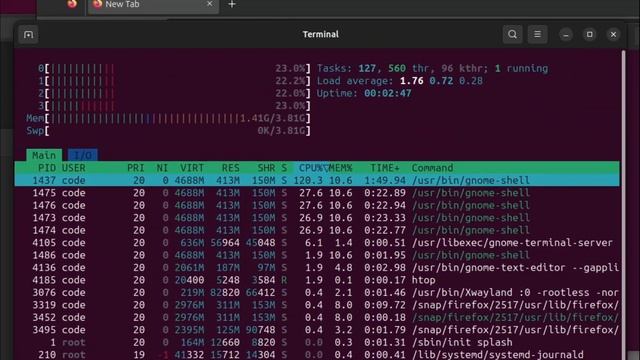Click the Uptime 00:02:47 value
Image resolution: width=640 pixels, height=360 pixels.
point(387,93)
